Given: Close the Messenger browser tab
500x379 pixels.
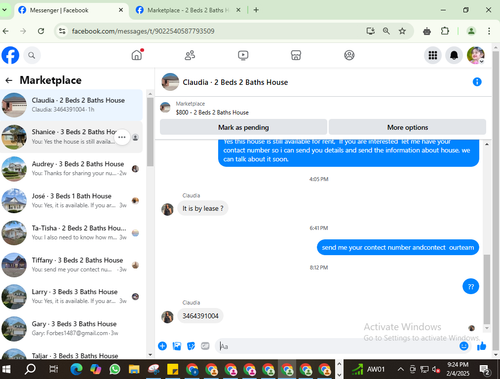Looking at the screenshot, I should coord(121,10).
